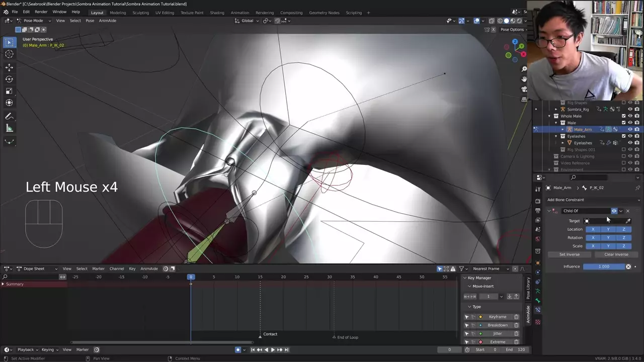This screenshot has width=644, height=362.
Task: Delete Keyframe type keys via trash icon
Action: tap(516, 317)
